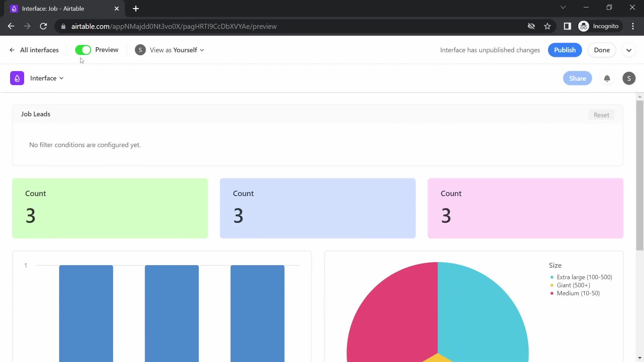
Task: Click the back arrow to All interfaces
Action: tap(12, 50)
